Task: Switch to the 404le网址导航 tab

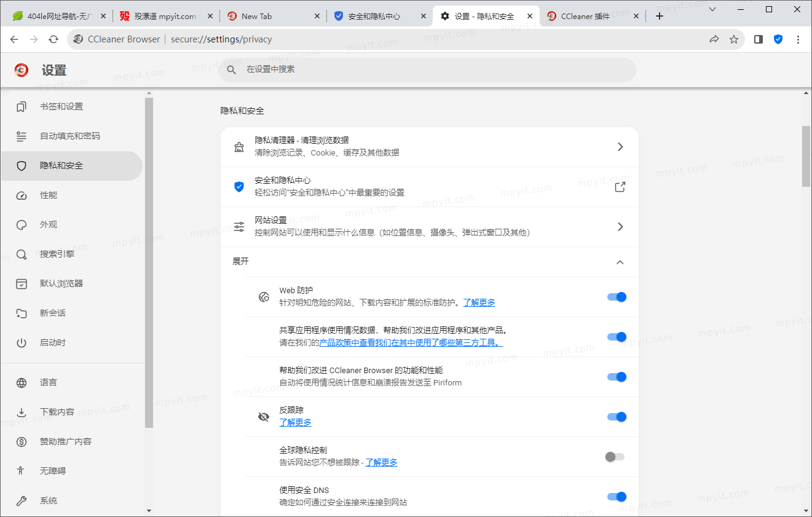Action: 60,17
